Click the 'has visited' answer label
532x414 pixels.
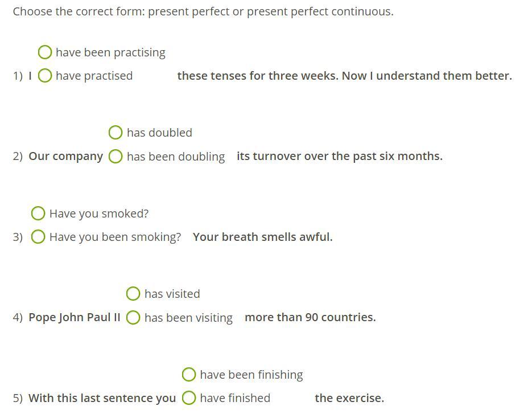coord(172,294)
